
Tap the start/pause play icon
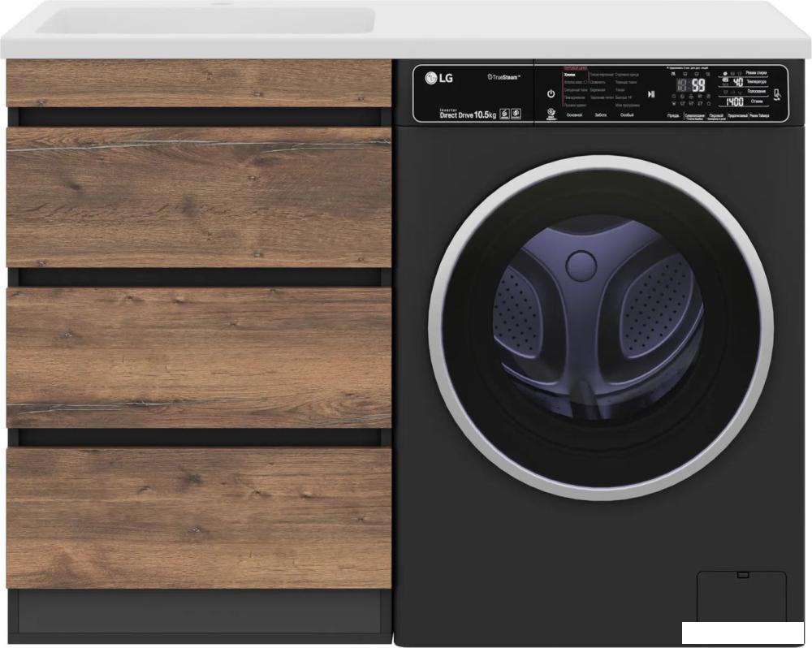click(x=651, y=94)
